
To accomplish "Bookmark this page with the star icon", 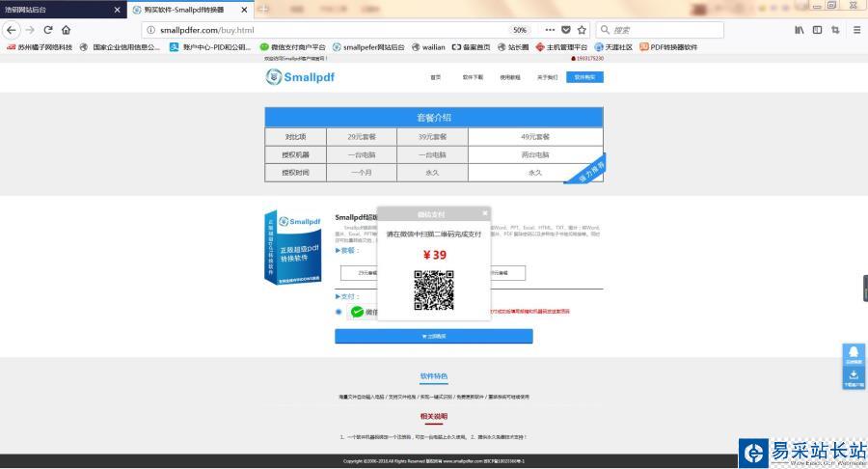I will coord(582,30).
